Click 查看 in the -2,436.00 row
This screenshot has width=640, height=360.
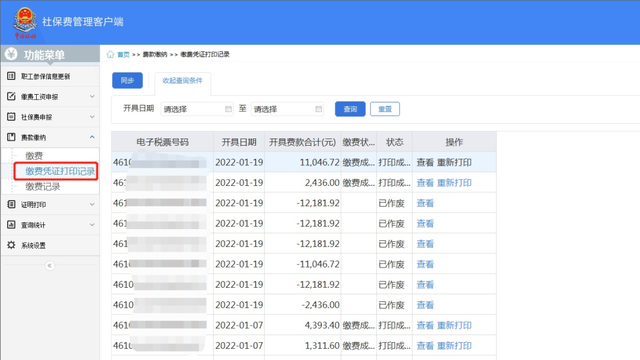(x=425, y=305)
